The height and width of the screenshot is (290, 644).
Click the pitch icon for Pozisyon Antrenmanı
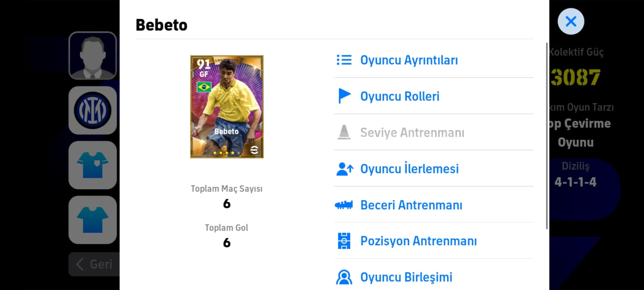tap(344, 241)
